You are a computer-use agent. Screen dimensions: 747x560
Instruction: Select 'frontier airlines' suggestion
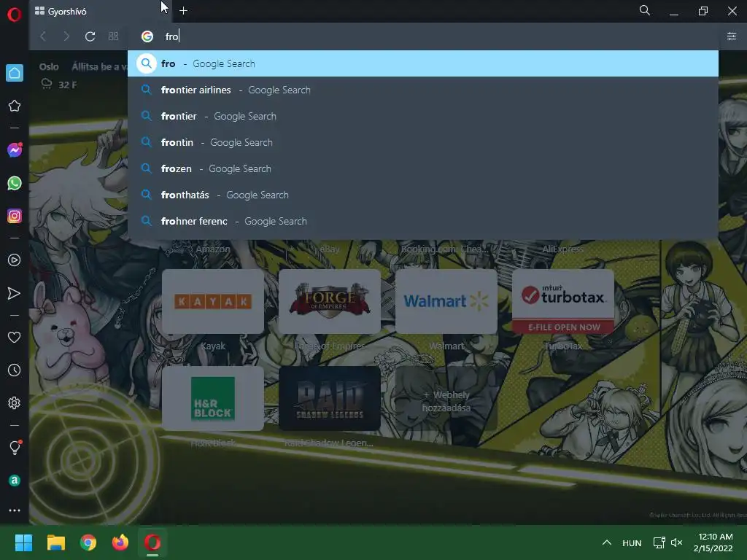[x=423, y=90]
